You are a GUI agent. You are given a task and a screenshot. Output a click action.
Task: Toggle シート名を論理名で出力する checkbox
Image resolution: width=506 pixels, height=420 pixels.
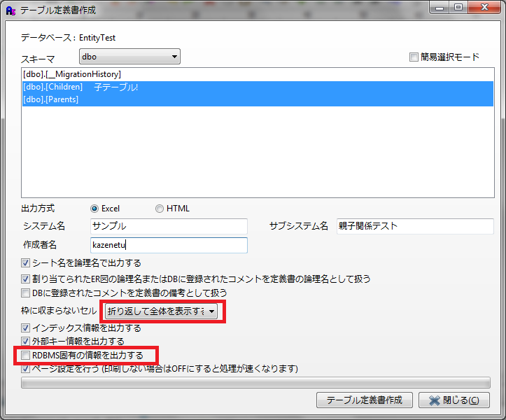(25, 263)
